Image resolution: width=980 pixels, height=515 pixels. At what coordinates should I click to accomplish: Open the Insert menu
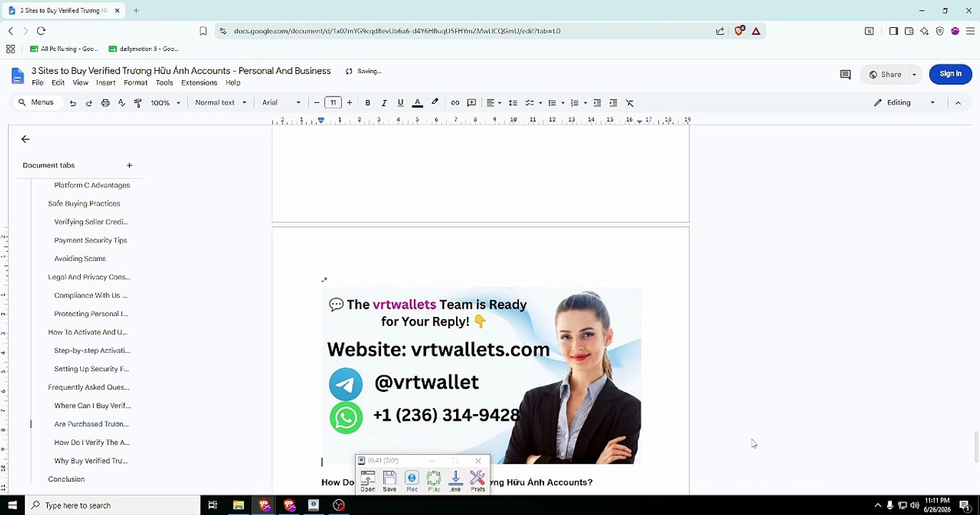coord(106,83)
